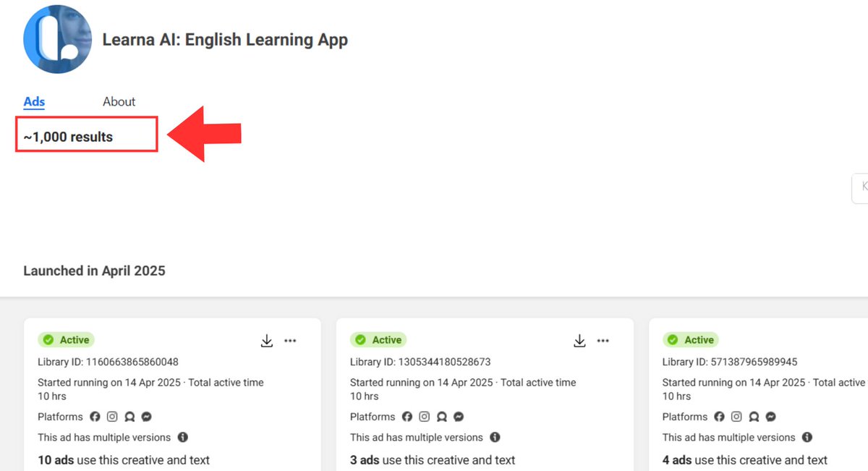Click the Instagram platform icon on ad 1305344180528673

pyautogui.click(x=425, y=417)
